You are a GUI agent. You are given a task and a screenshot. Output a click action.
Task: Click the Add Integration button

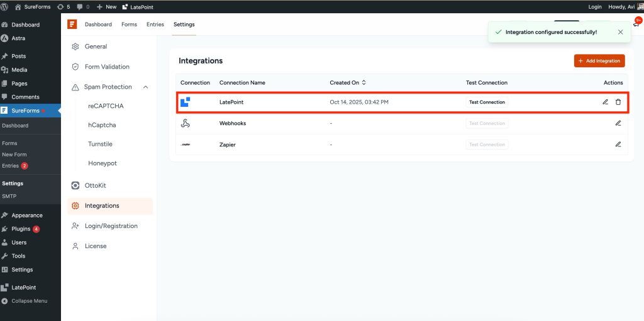tap(599, 61)
